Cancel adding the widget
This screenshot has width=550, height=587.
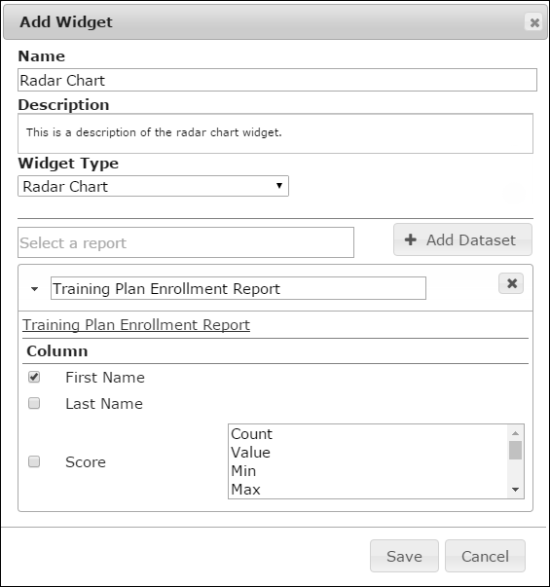tap(485, 556)
